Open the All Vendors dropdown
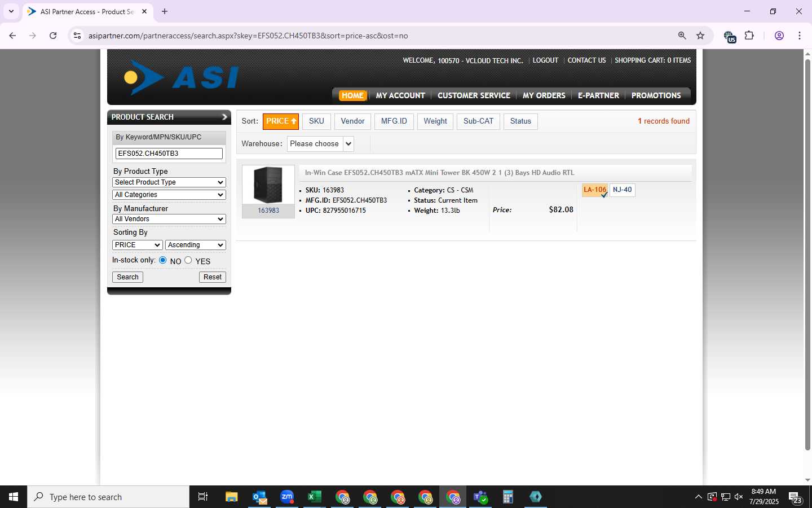812x508 pixels. [169, 219]
